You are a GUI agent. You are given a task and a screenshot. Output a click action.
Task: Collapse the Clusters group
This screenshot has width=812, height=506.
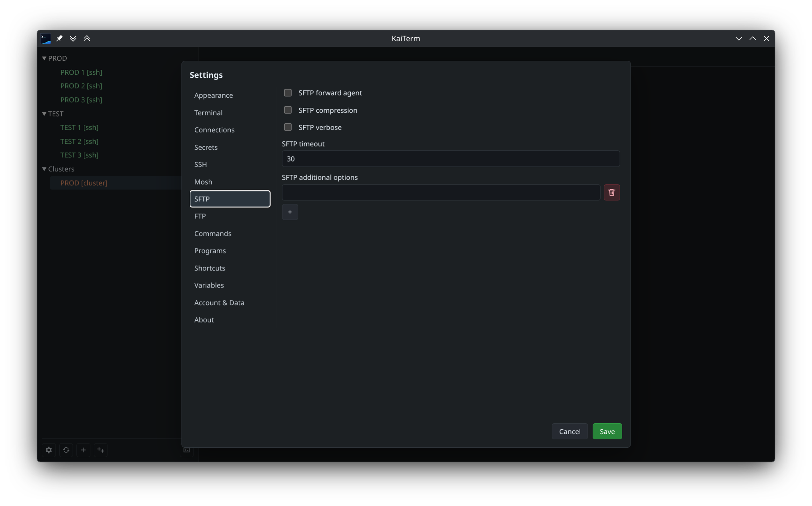tap(44, 169)
